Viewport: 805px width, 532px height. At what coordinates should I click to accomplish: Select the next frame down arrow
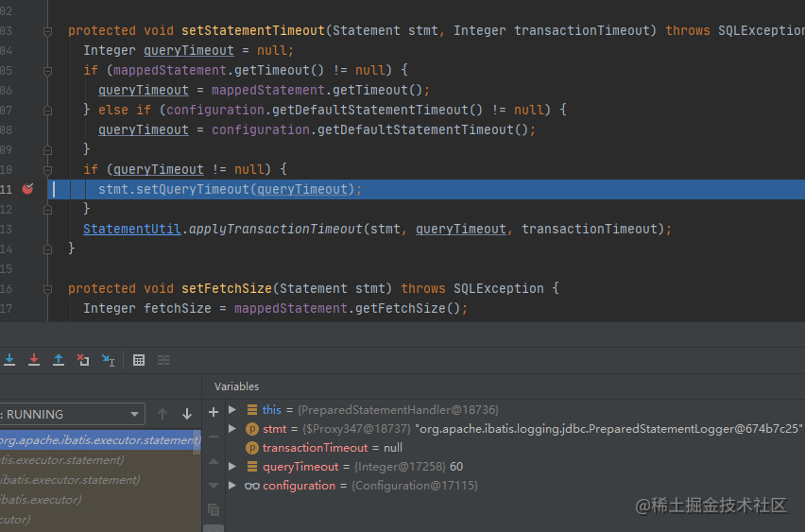187,414
